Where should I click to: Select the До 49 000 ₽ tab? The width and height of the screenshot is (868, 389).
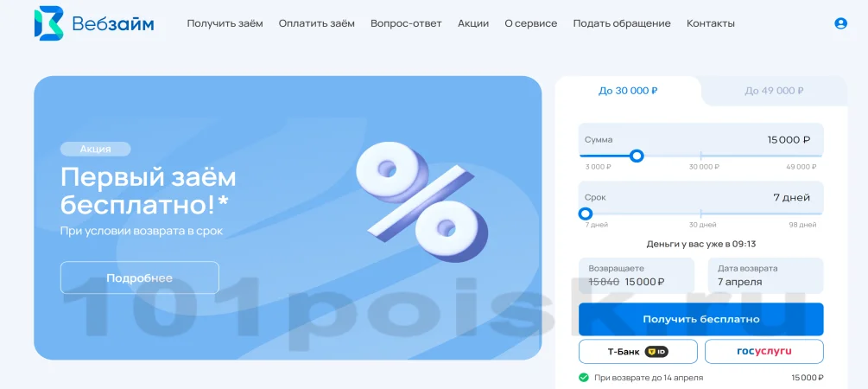click(x=774, y=91)
